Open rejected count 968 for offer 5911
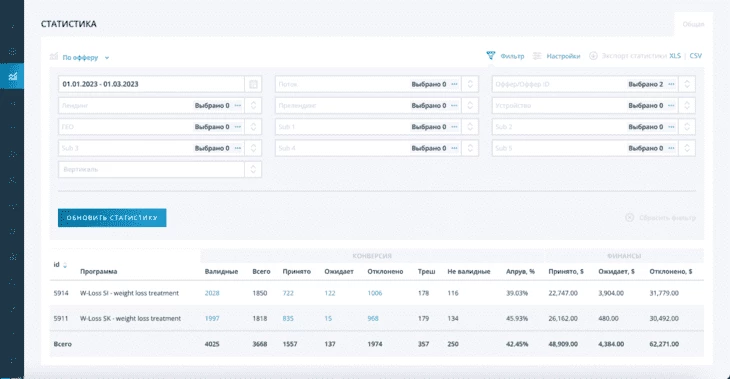Screen dimensions: 730x379 tap(372, 318)
